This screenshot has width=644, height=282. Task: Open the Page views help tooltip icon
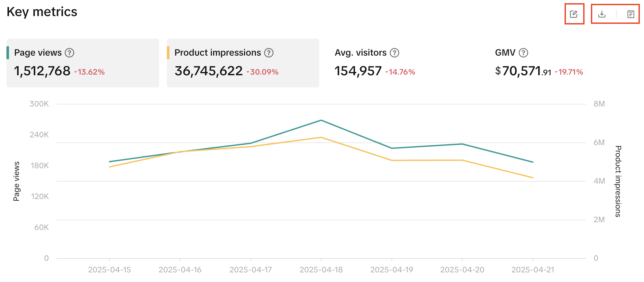click(69, 53)
